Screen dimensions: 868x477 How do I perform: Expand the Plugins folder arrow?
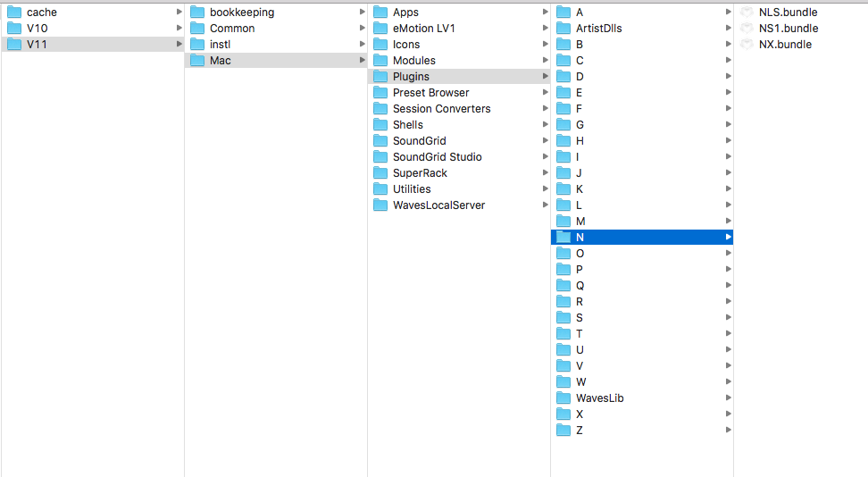tap(546, 76)
